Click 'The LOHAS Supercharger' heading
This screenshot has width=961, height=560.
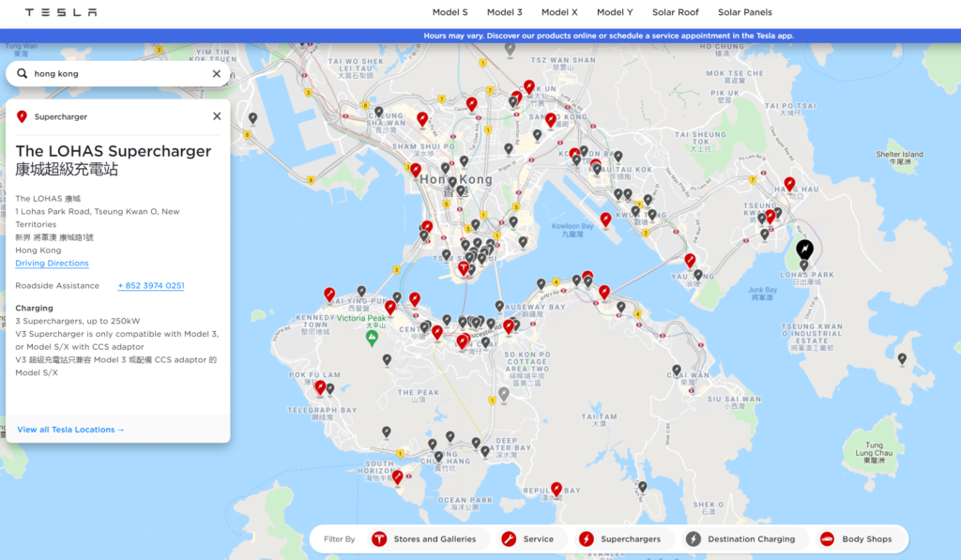[x=114, y=151]
